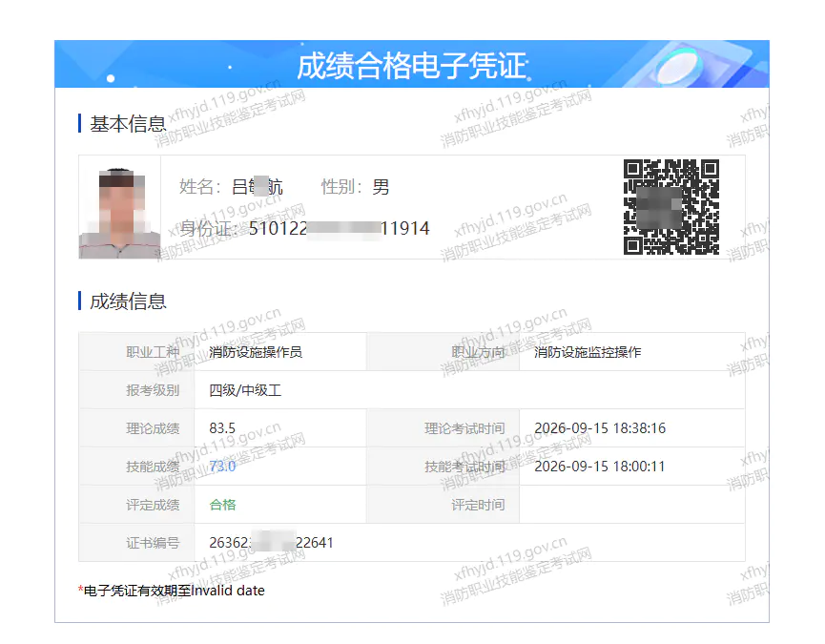Click the QR code image
The height and width of the screenshot is (644, 825).
pyautogui.click(x=671, y=207)
